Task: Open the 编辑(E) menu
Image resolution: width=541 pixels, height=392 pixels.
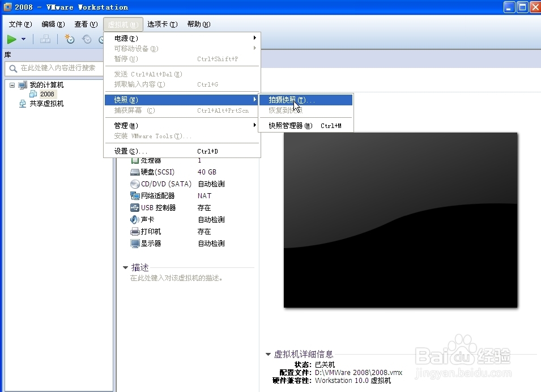Action: pyautogui.click(x=53, y=24)
